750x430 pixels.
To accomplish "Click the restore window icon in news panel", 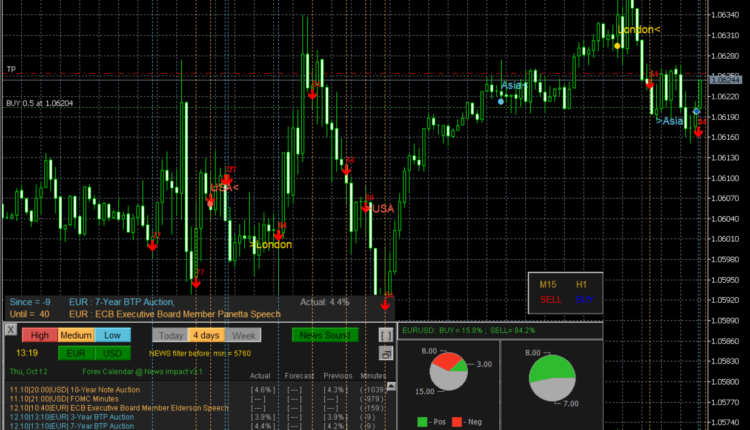I will tap(386, 354).
